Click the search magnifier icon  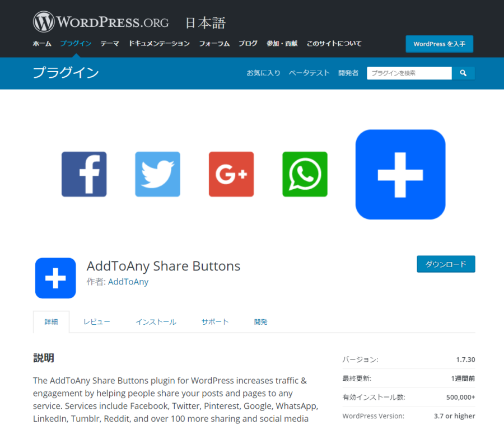point(464,73)
